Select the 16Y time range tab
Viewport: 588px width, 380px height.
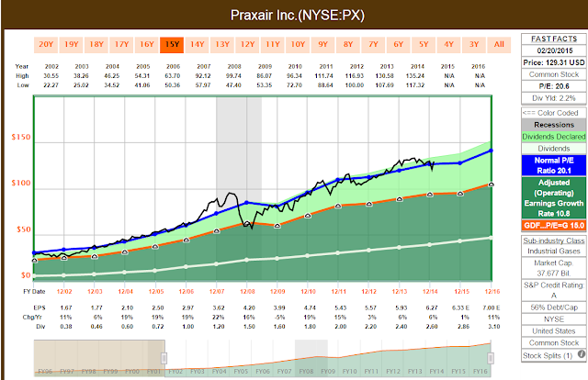click(x=147, y=45)
